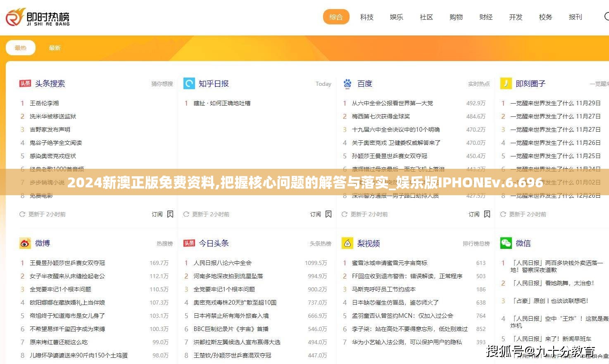The height and width of the screenshot is (364, 609).
Task: Open Weibo item 帝旭终于知道海市是女儿身了
Action: (67, 316)
